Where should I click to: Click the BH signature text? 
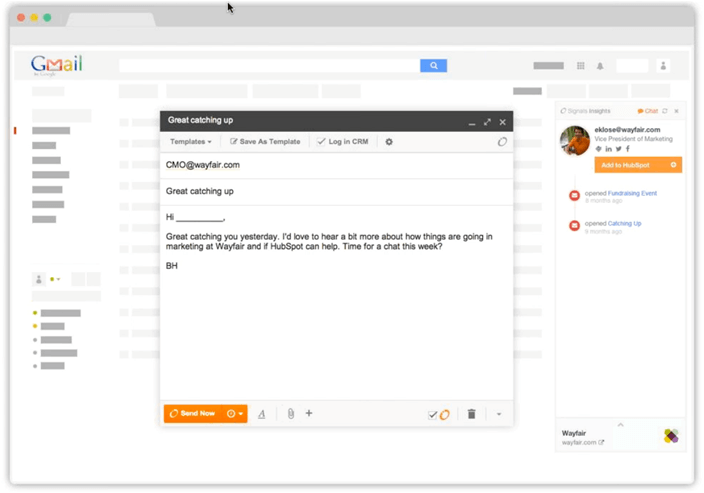coord(172,266)
